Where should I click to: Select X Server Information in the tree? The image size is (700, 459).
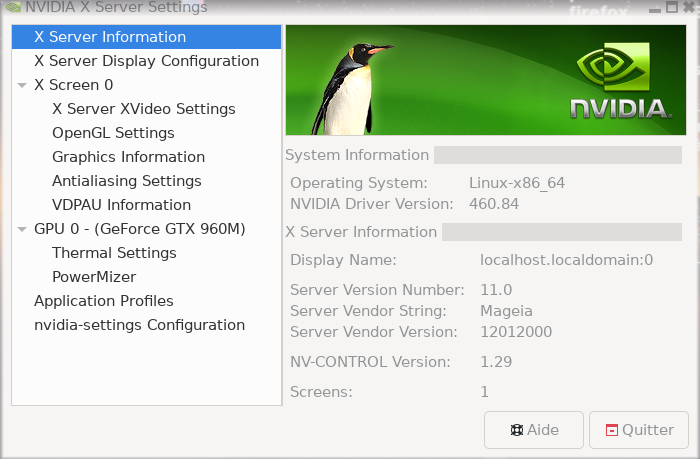[x=146, y=37]
